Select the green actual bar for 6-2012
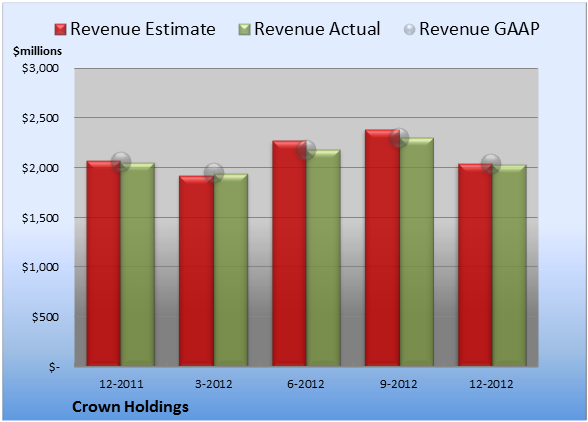 [x=324, y=258]
